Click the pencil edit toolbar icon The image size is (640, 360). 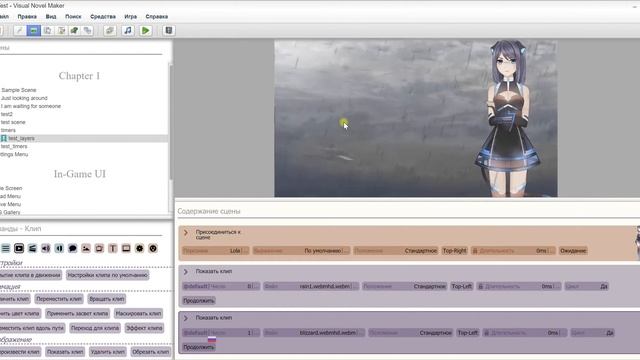[x=19, y=31]
